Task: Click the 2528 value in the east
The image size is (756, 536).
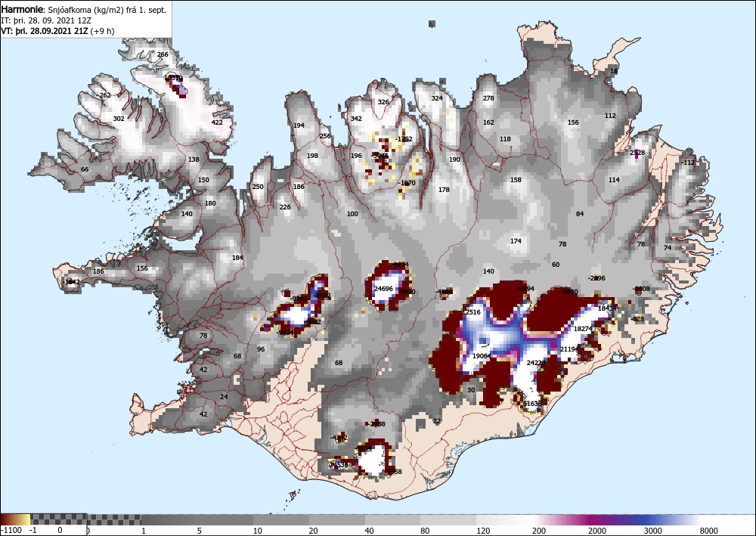Action: [x=637, y=152]
